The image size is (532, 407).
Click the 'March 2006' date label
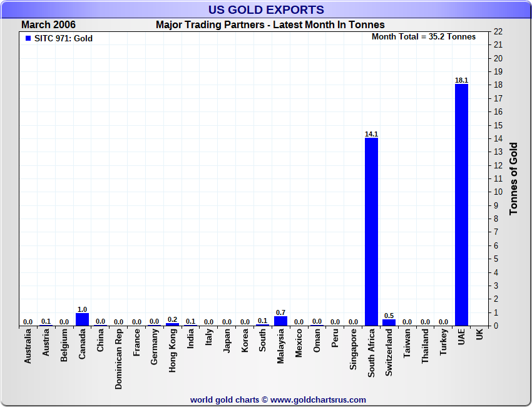[49, 25]
